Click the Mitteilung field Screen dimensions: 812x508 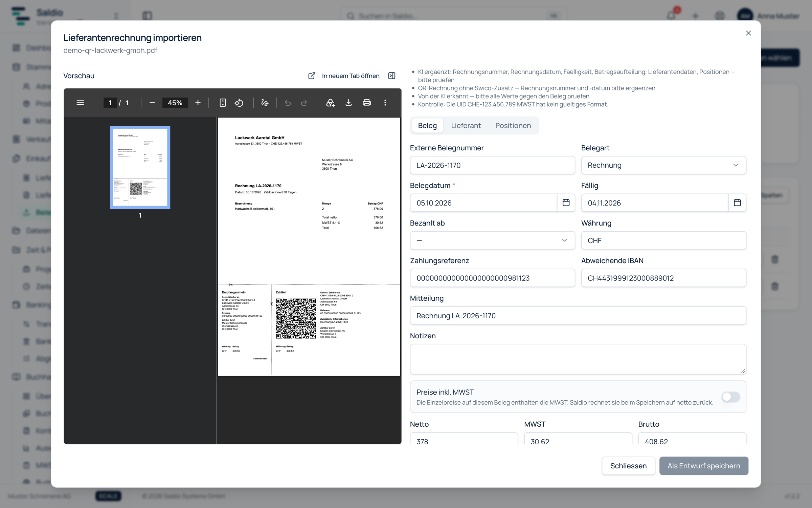click(578, 316)
